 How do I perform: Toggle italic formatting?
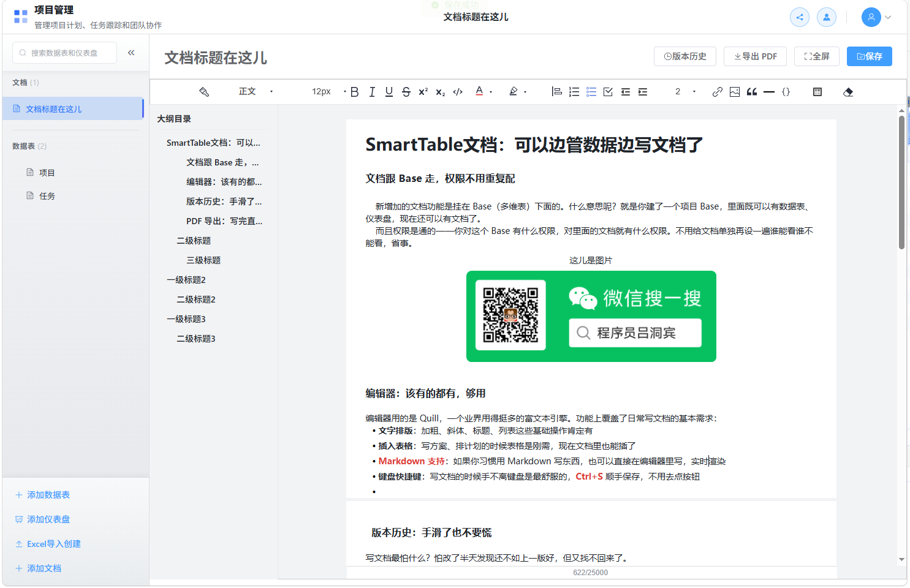(x=372, y=92)
